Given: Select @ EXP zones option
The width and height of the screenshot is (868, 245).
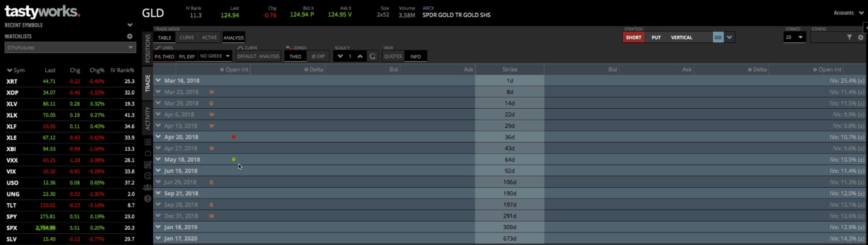Looking at the screenshot, I should (x=318, y=56).
